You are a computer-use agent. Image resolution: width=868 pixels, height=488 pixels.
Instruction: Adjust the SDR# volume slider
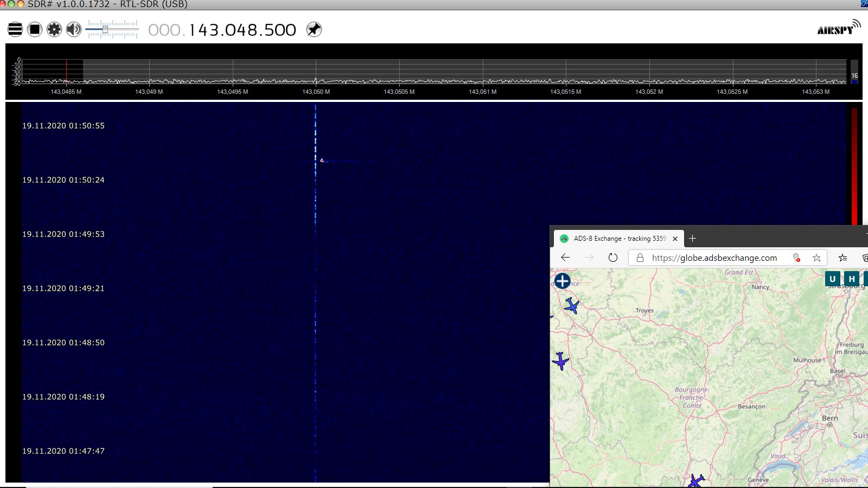pyautogui.click(x=112, y=29)
